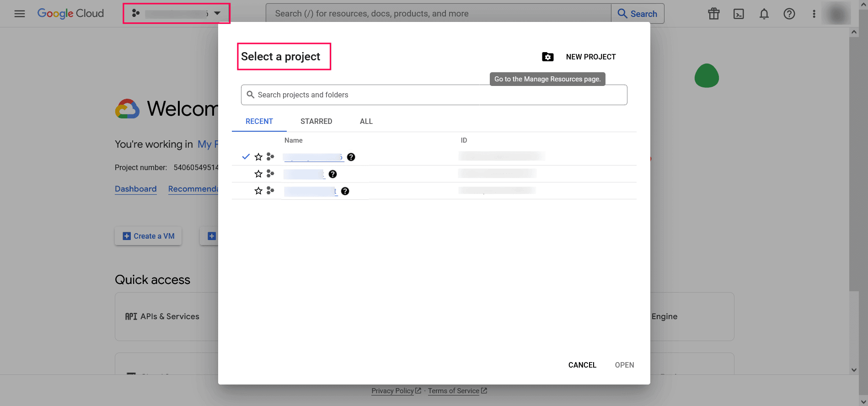Viewport: 868px width, 406px height.
Task: Star the currently checked project row
Action: tap(258, 157)
